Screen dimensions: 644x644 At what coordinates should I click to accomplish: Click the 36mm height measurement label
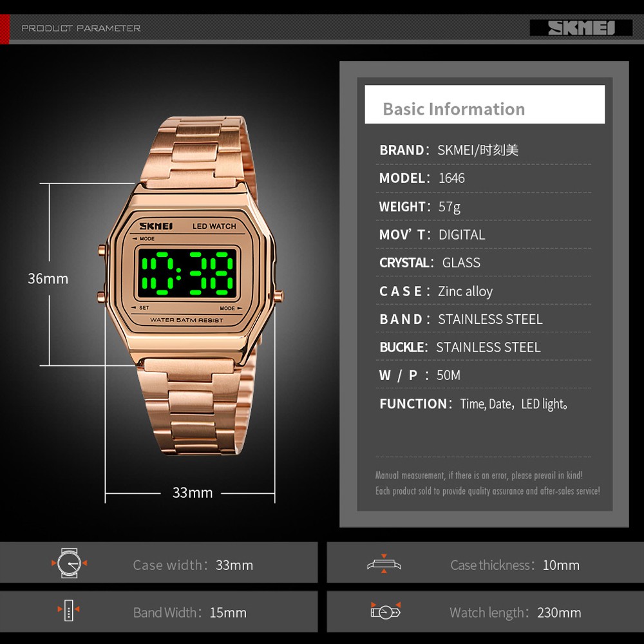point(48,279)
